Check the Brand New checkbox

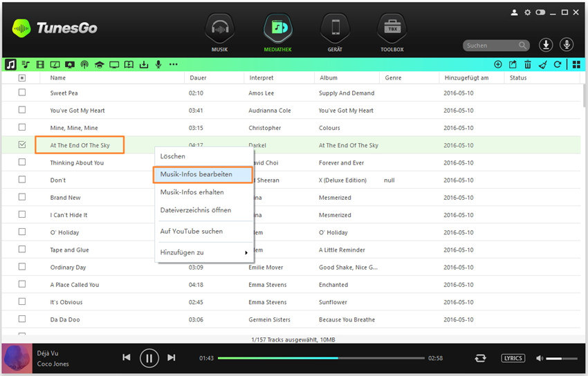click(x=22, y=196)
